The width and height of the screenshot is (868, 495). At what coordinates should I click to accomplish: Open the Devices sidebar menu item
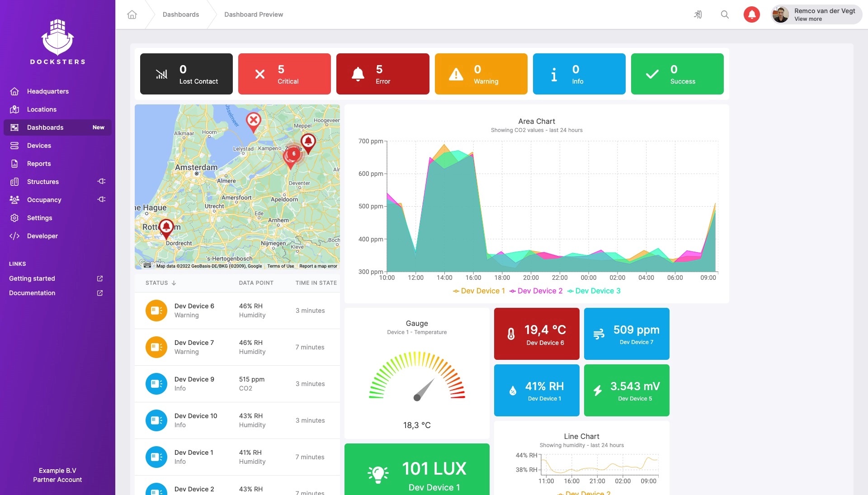click(x=39, y=146)
